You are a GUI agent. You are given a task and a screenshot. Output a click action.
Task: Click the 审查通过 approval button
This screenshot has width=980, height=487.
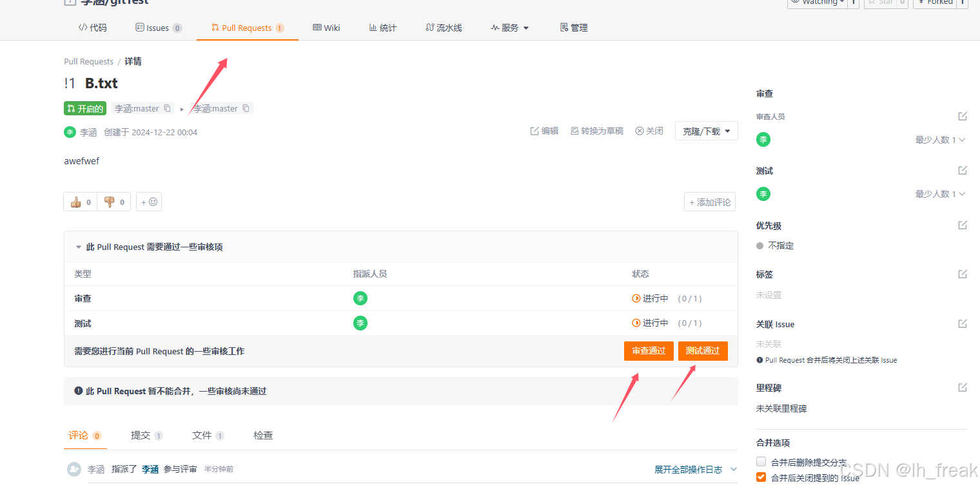(649, 350)
